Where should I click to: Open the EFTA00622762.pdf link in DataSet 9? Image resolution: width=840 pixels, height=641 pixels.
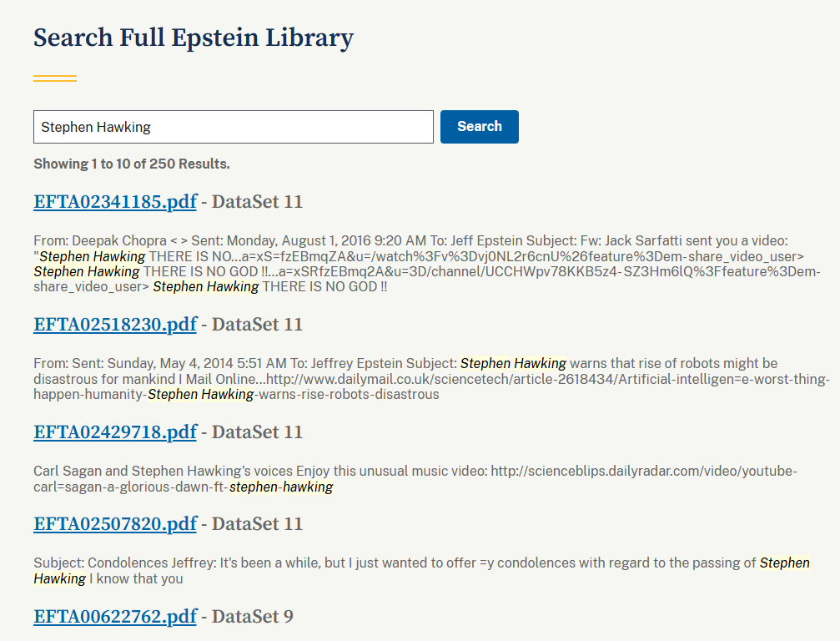coord(115,617)
